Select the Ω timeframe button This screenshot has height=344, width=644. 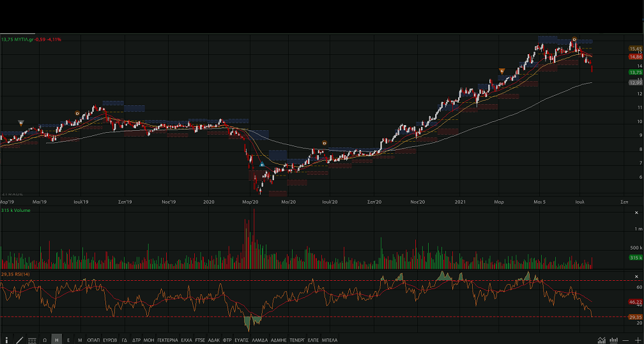pos(45,340)
